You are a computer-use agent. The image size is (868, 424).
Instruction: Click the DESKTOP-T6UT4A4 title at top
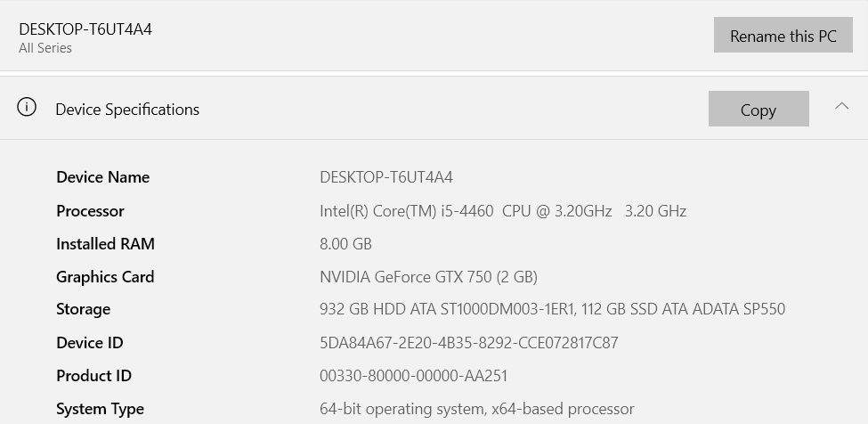tap(85, 29)
